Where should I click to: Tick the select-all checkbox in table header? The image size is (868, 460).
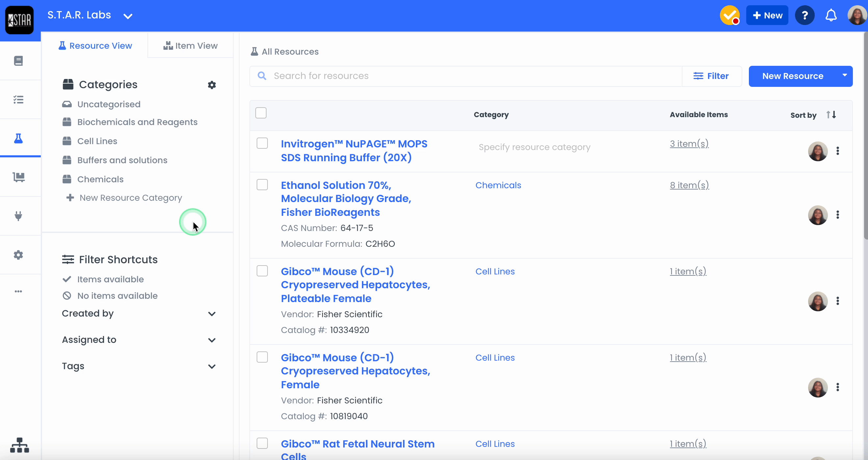click(261, 113)
